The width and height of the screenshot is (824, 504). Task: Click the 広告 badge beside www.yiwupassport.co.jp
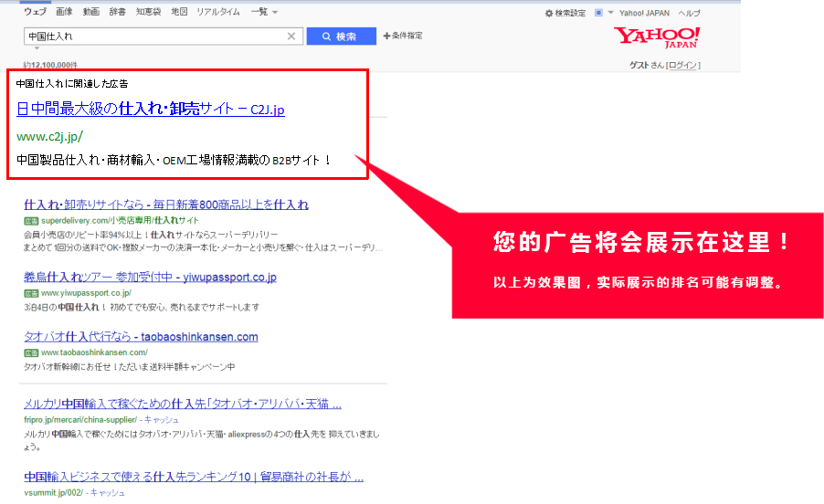tap(31, 293)
